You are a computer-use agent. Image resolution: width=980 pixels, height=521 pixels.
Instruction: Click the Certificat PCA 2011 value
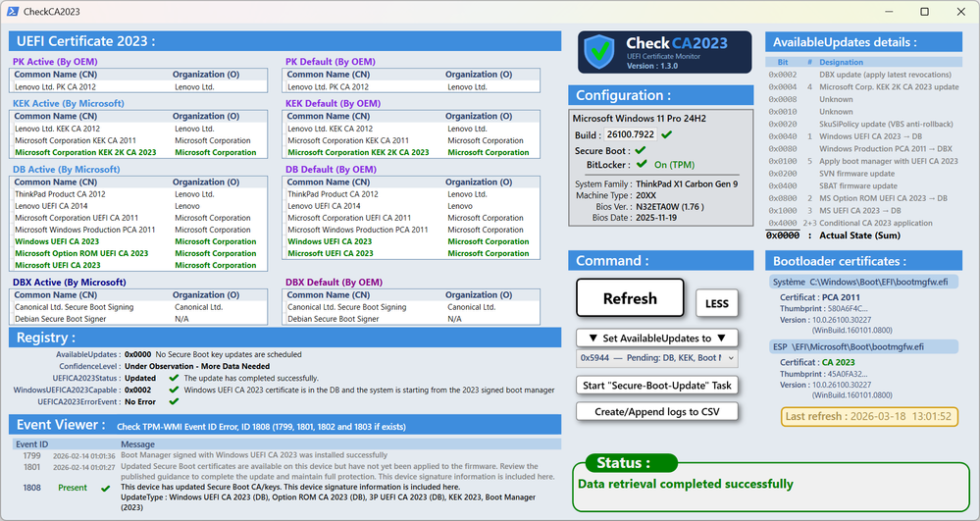[841, 297]
